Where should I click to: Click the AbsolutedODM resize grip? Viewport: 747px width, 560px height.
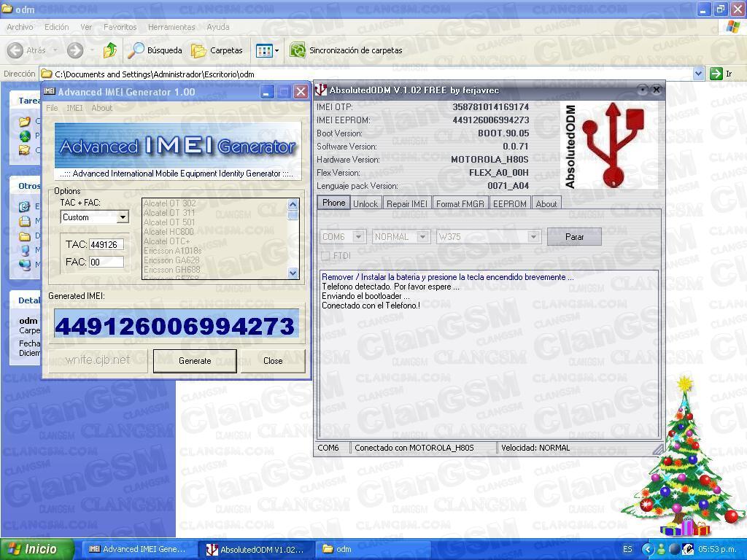coord(658,449)
